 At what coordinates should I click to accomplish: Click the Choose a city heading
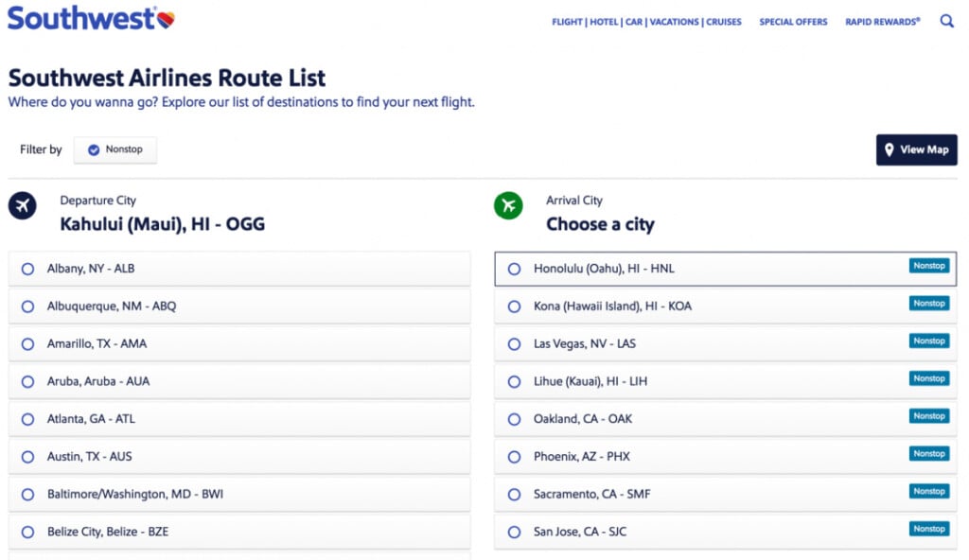point(600,224)
